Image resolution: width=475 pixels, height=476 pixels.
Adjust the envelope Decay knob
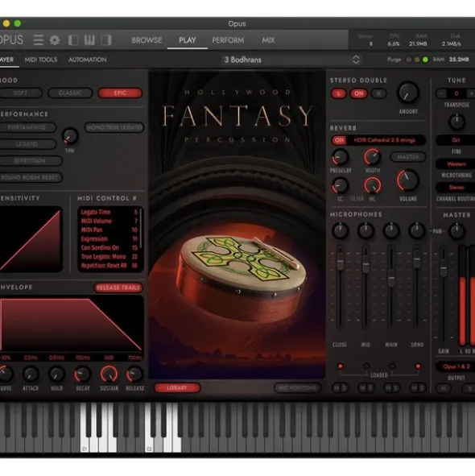(x=83, y=374)
